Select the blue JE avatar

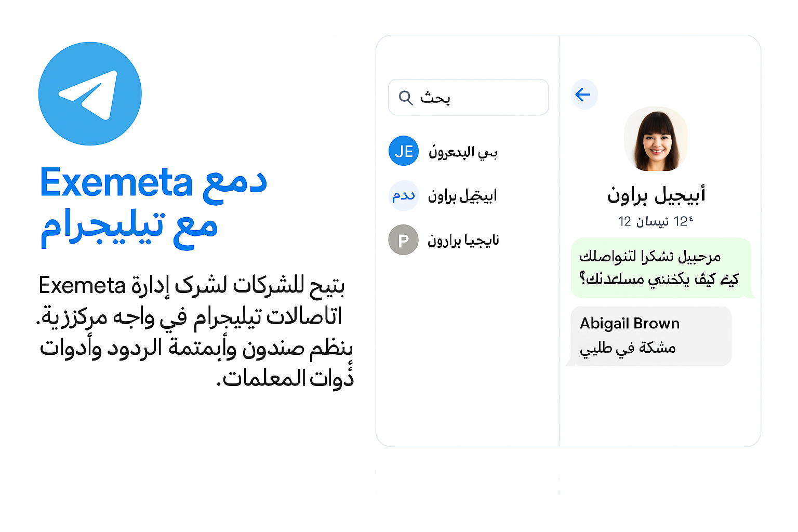tap(403, 151)
